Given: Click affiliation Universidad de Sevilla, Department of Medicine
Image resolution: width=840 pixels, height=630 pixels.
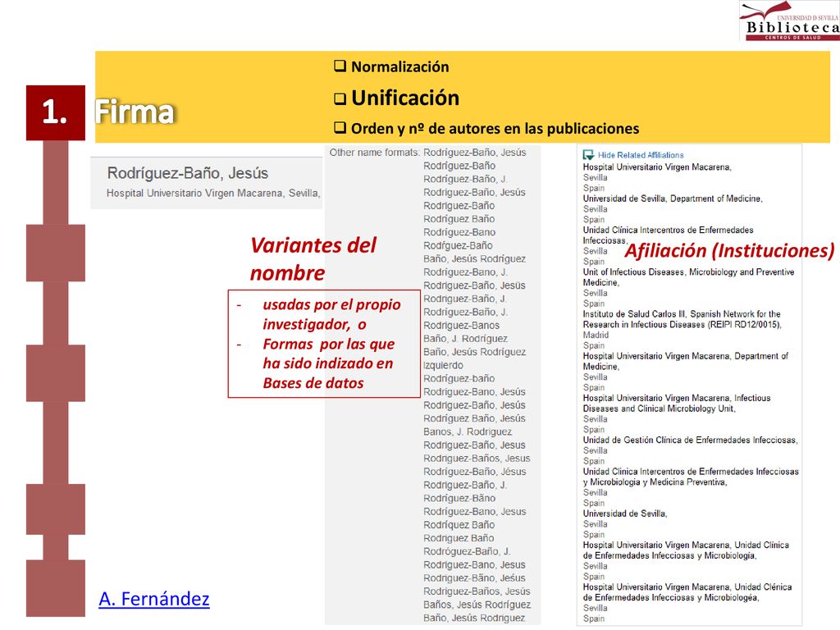Looking at the screenshot, I should [x=673, y=199].
